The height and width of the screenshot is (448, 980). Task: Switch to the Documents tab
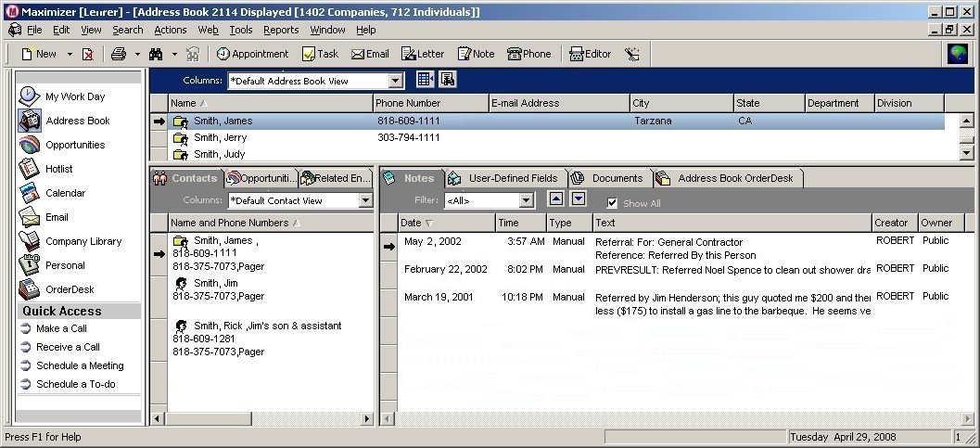(609, 178)
